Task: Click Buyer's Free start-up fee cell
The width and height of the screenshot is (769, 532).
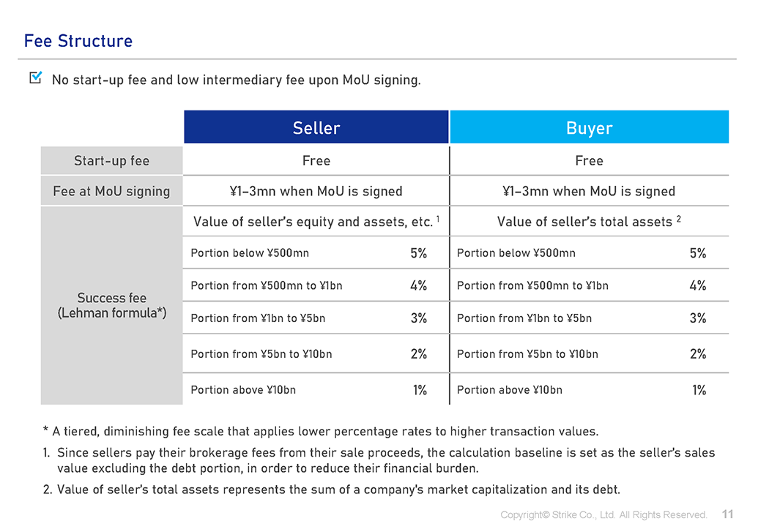Action: [x=589, y=161]
